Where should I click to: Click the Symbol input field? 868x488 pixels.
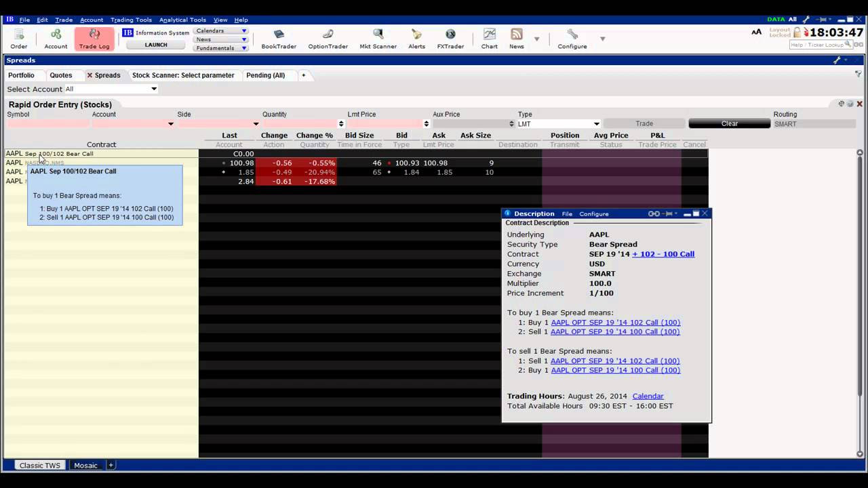[x=47, y=123]
